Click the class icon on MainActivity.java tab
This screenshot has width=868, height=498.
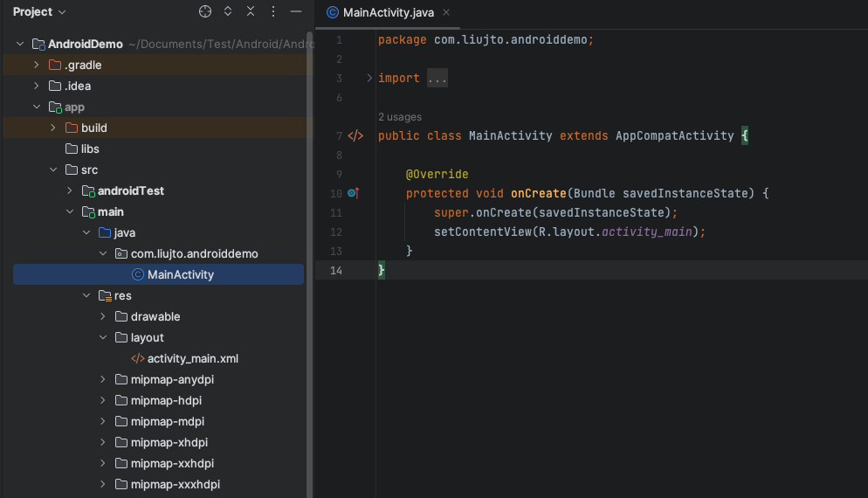click(332, 12)
